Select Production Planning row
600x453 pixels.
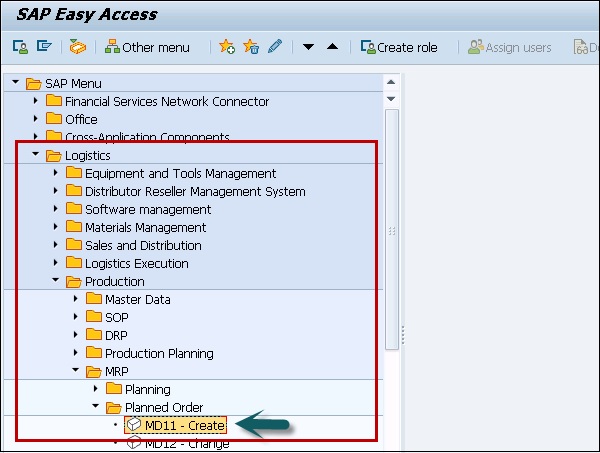coord(193,353)
